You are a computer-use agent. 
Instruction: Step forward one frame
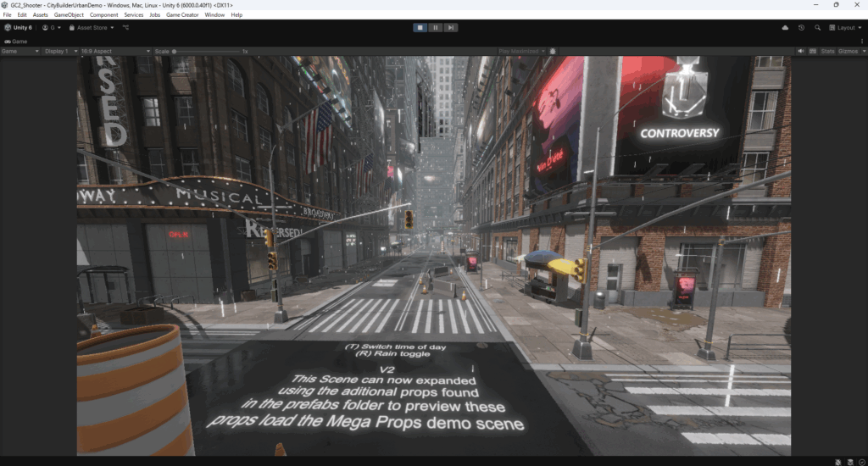click(x=451, y=27)
